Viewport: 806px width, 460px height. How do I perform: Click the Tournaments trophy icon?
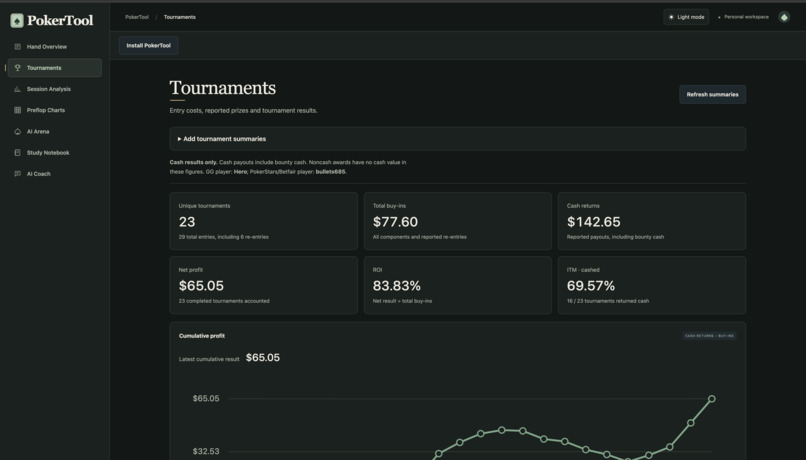click(x=17, y=68)
